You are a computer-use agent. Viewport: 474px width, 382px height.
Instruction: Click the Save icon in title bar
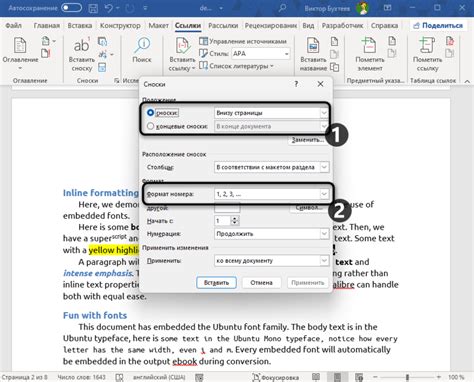[93, 8]
